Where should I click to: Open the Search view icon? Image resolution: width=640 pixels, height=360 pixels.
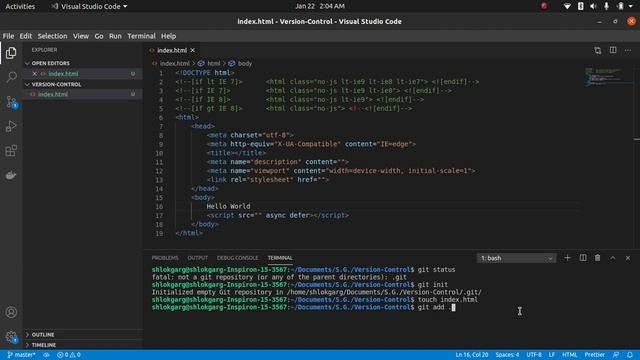[11, 77]
